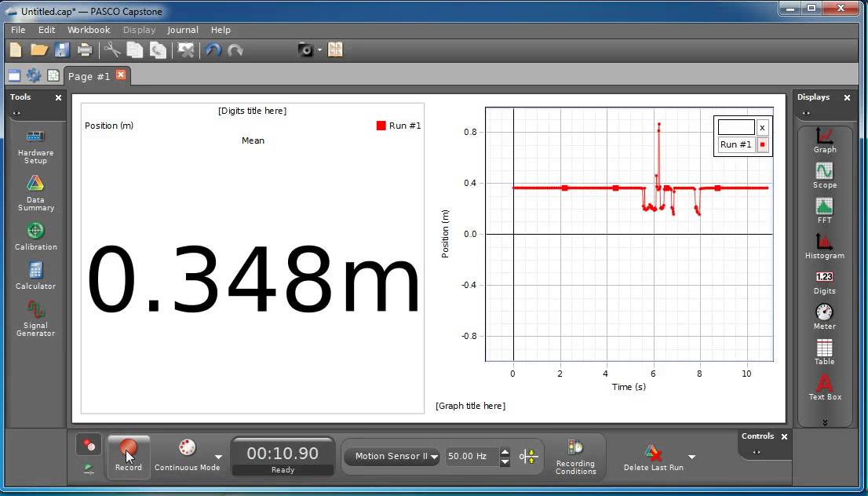This screenshot has height=496, width=868.
Task: Click the small green arrow playback icon
Action: pyautogui.click(x=89, y=469)
